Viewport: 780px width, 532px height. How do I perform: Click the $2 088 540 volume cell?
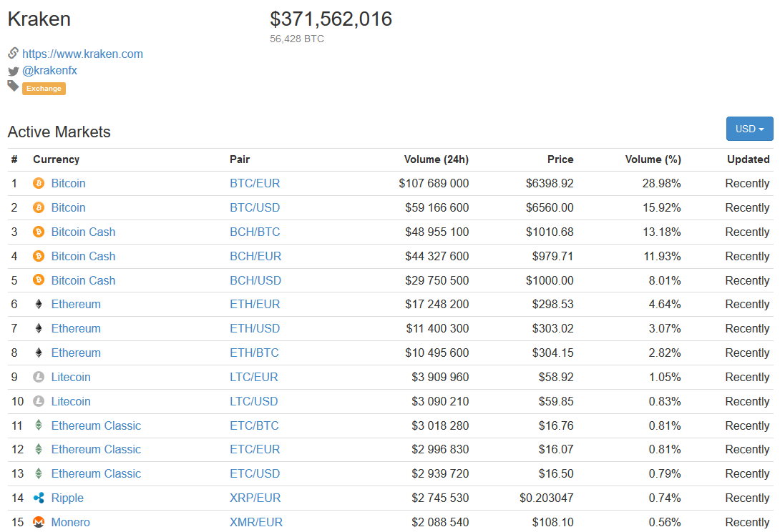[x=440, y=523]
